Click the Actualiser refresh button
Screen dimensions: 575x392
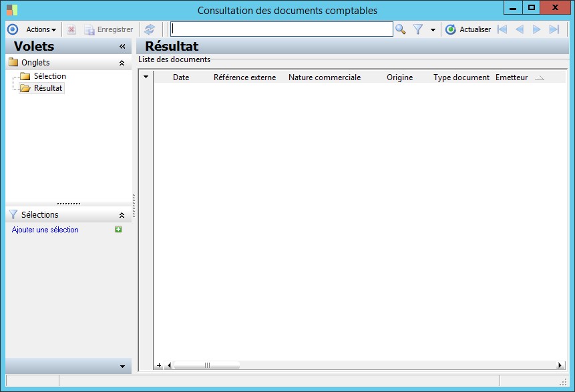(468, 29)
